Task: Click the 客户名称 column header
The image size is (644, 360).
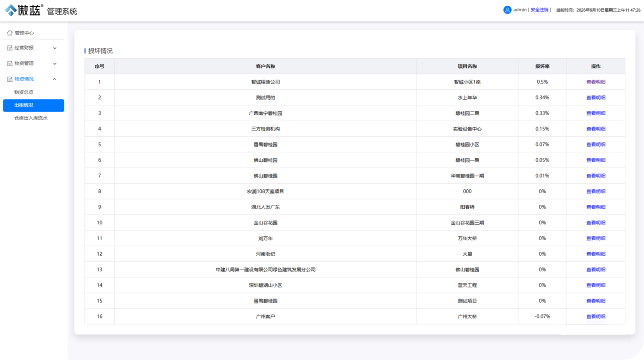Action: point(265,66)
